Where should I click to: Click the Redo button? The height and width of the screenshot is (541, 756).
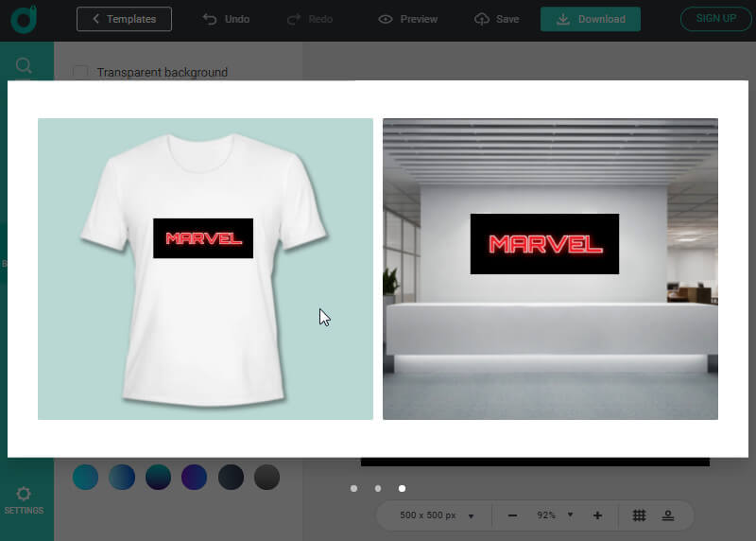point(309,19)
